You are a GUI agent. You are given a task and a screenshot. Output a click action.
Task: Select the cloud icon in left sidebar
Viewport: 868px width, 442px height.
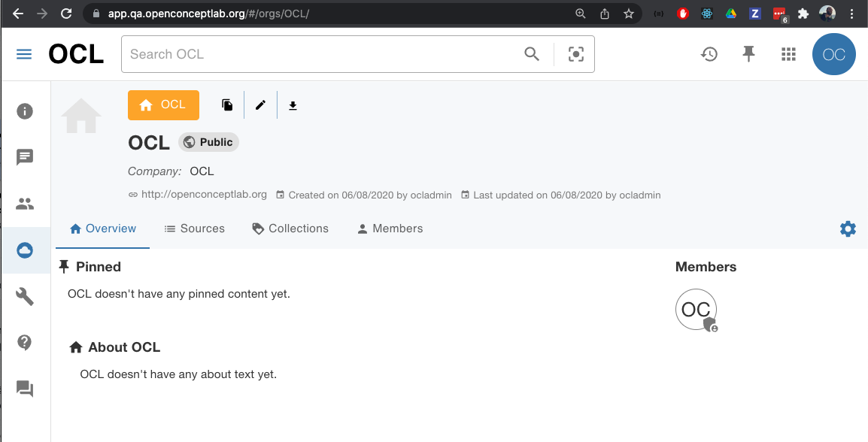click(x=25, y=250)
